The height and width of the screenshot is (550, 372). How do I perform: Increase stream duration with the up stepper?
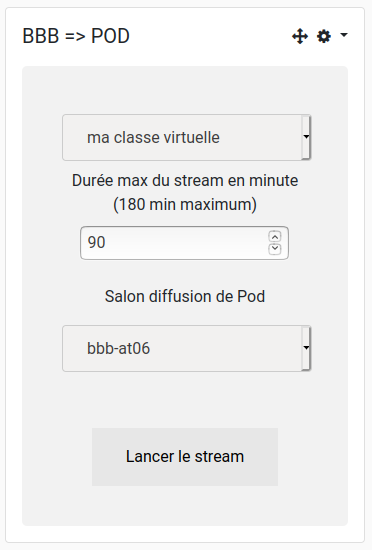coord(275,237)
